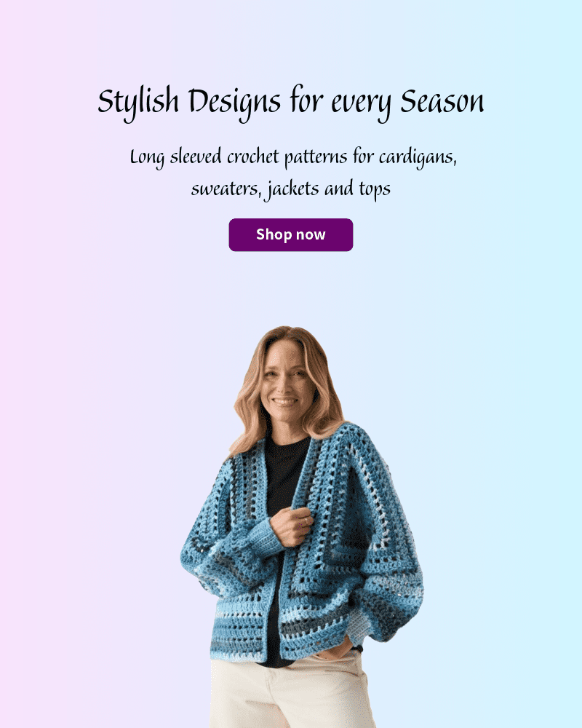Click the word every in the heading

(x=362, y=104)
